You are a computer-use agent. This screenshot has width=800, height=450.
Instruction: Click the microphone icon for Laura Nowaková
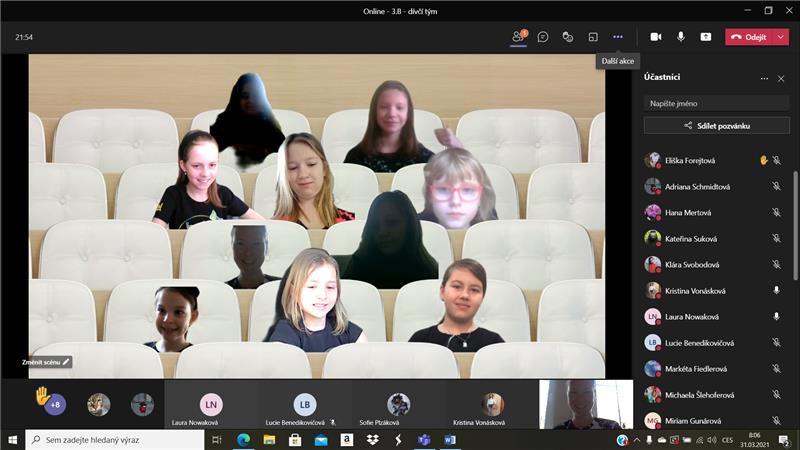[777, 316]
